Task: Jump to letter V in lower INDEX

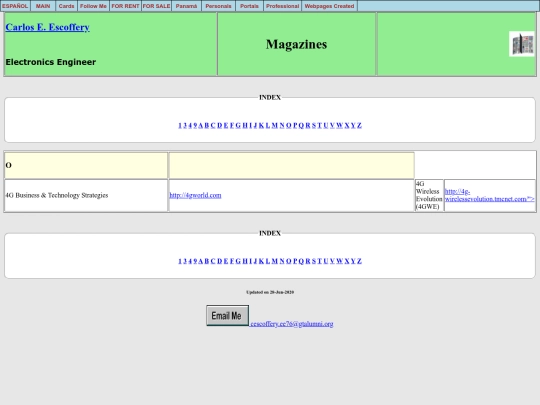Action: coord(332,261)
